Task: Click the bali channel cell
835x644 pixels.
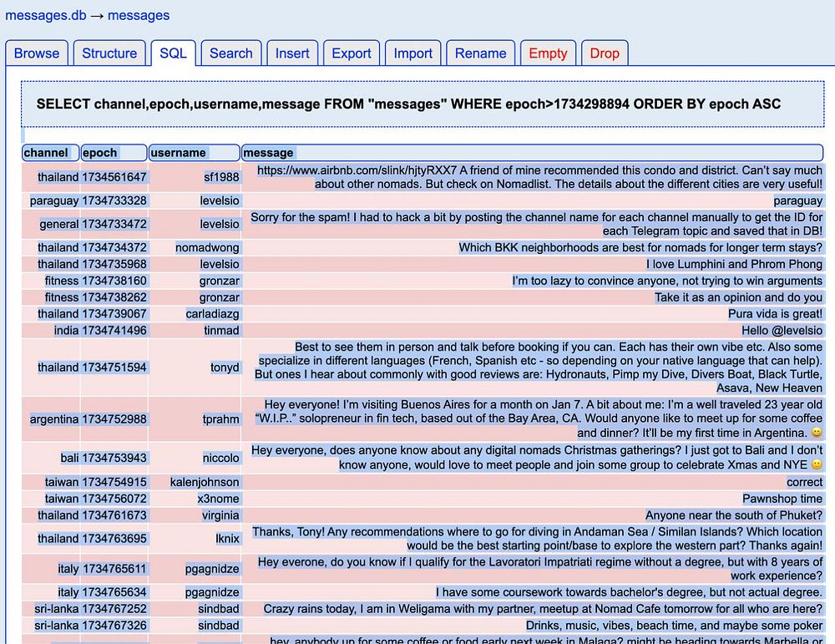Action: (70, 458)
